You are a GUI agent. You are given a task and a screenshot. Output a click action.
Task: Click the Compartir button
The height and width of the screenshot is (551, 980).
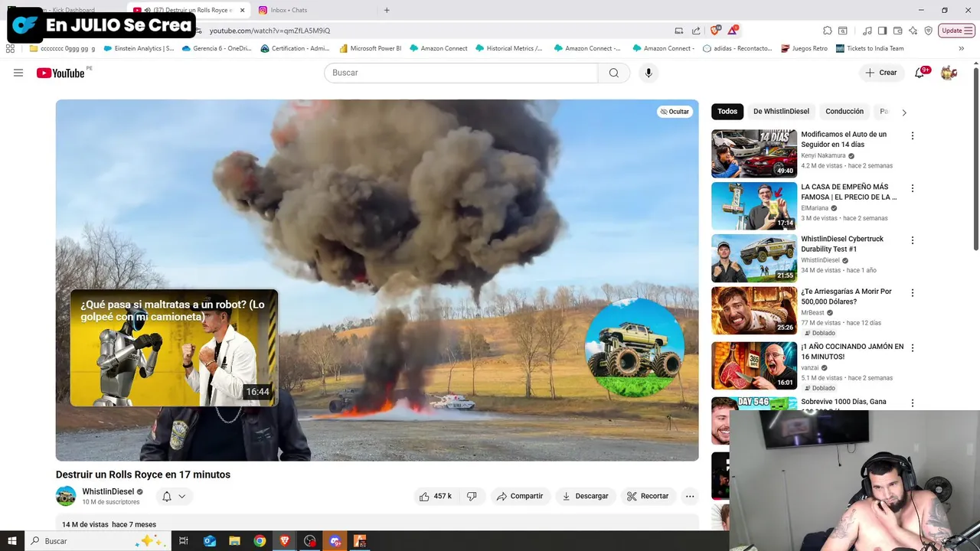[520, 496]
